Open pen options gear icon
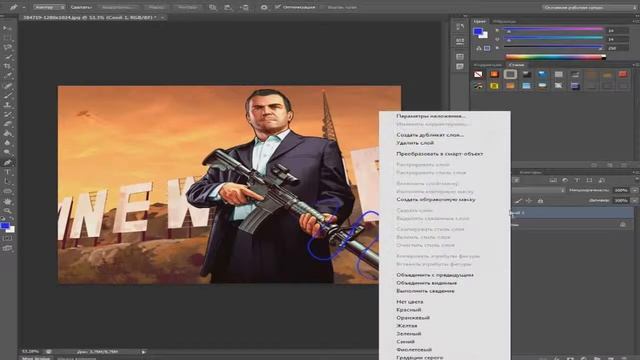 264,7
